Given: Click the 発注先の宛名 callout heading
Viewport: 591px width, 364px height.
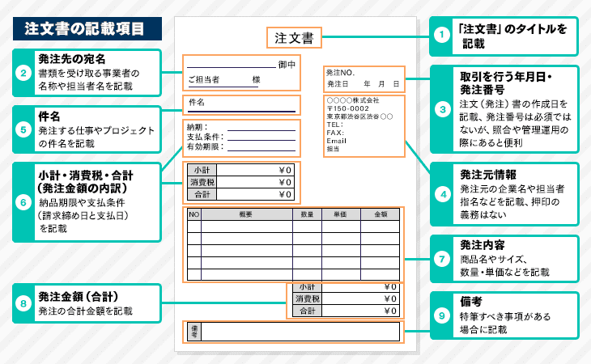Looking at the screenshot, I should pos(72,58).
